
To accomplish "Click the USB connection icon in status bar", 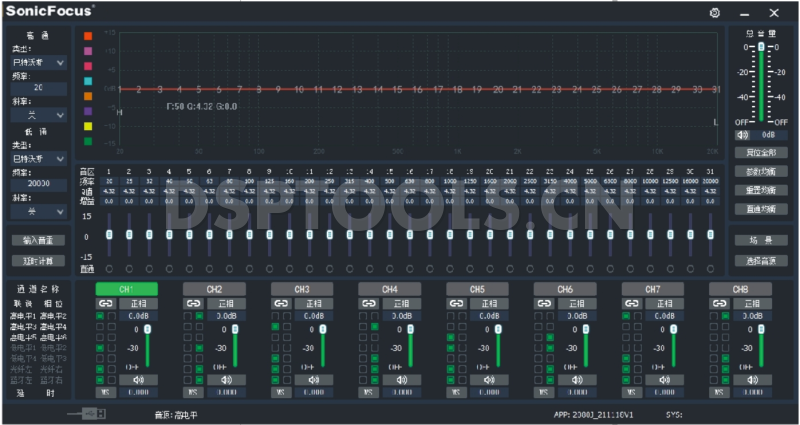I will (87, 414).
